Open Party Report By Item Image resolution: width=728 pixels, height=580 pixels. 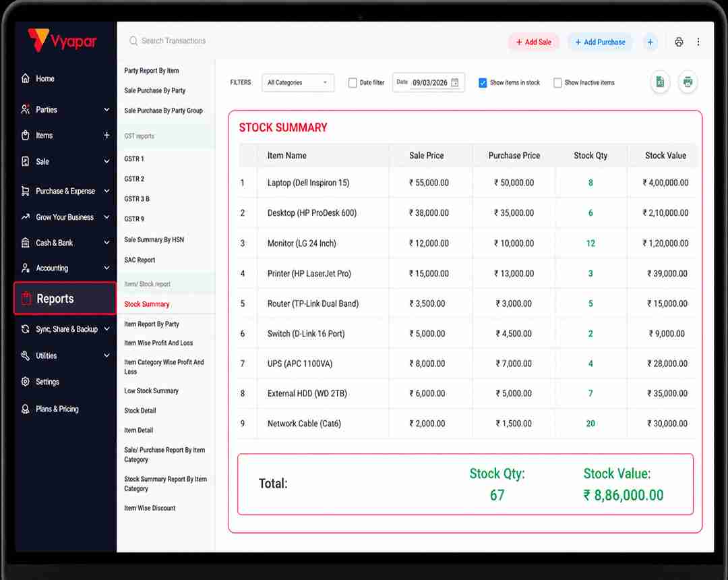[152, 71]
